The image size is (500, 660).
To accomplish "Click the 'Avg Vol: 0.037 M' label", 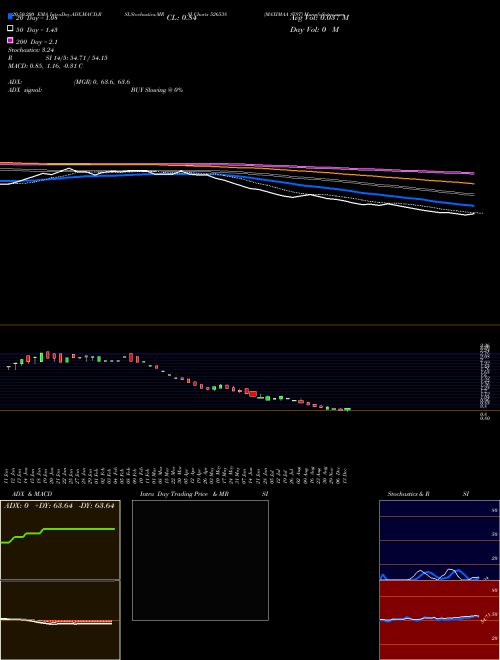I will [x=320, y=18].
